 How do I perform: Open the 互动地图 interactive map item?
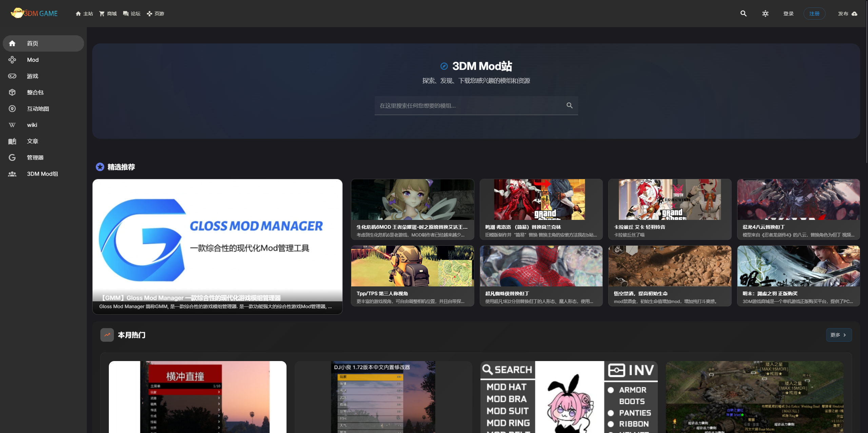click(x=38, y=109)
